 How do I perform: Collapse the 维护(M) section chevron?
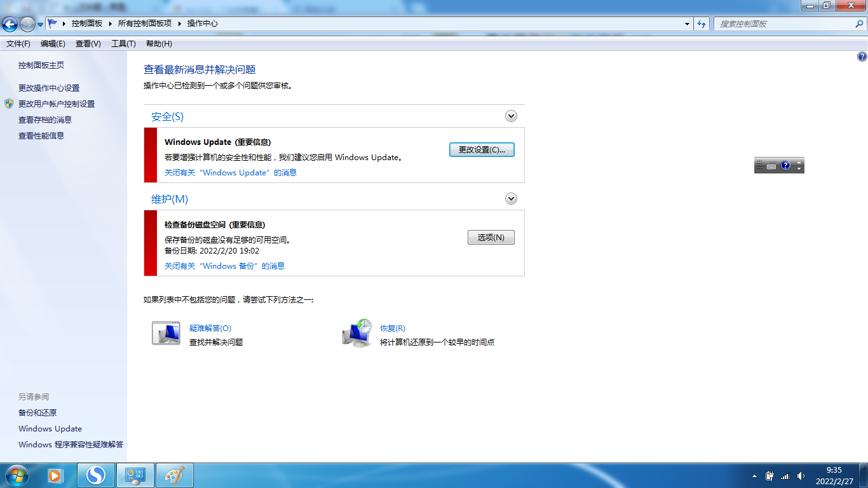511,199
